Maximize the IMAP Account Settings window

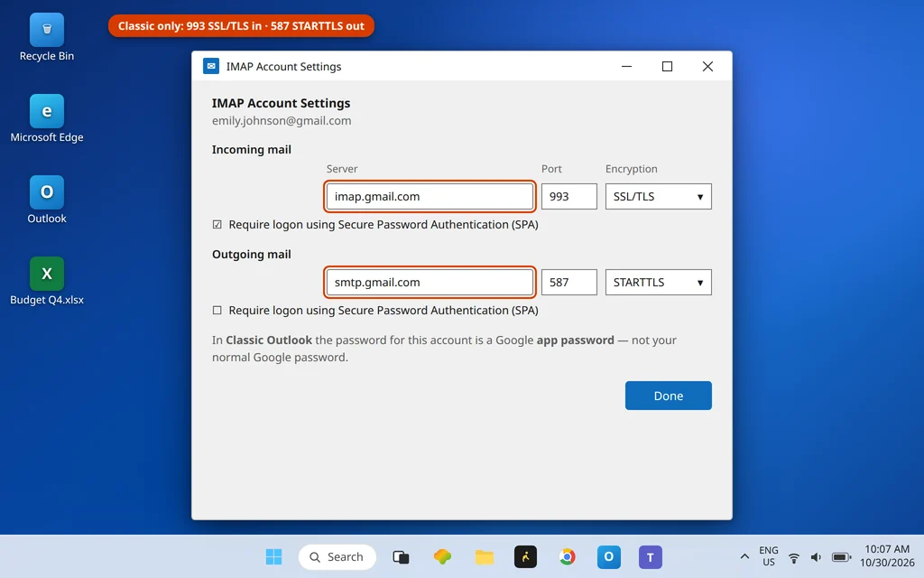point(667,66)
